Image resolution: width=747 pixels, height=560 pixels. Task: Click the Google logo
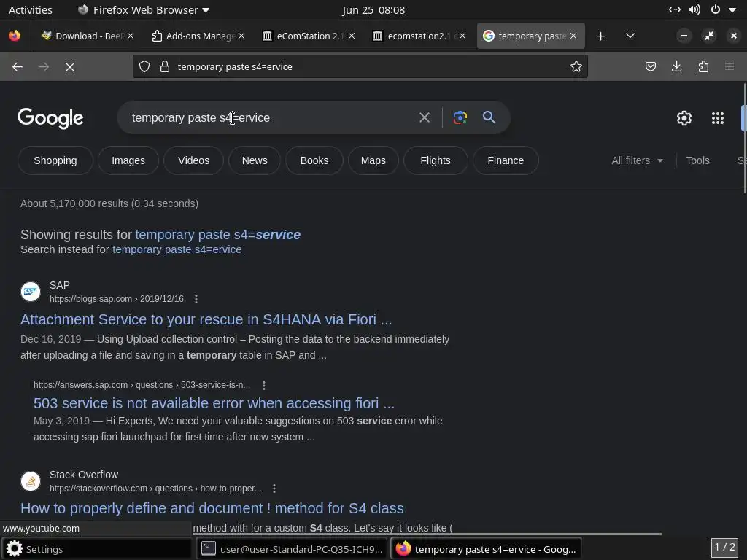[x=50, y=118]
